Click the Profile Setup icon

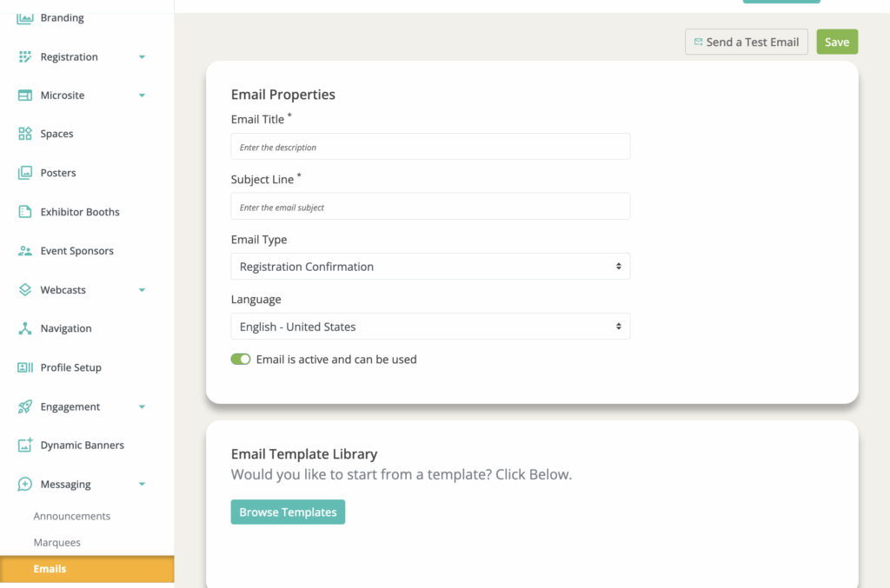pos(25,367)
